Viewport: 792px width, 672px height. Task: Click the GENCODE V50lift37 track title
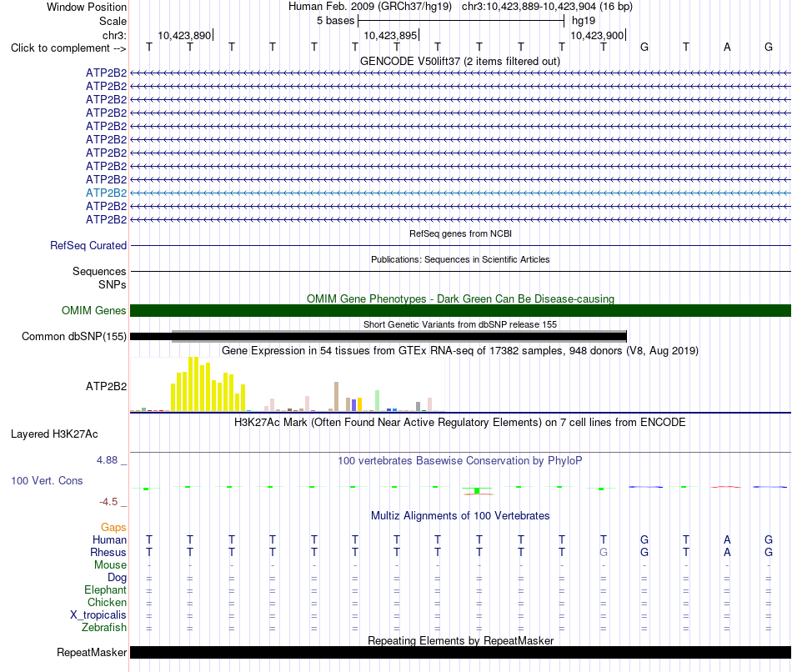[460, 61]
